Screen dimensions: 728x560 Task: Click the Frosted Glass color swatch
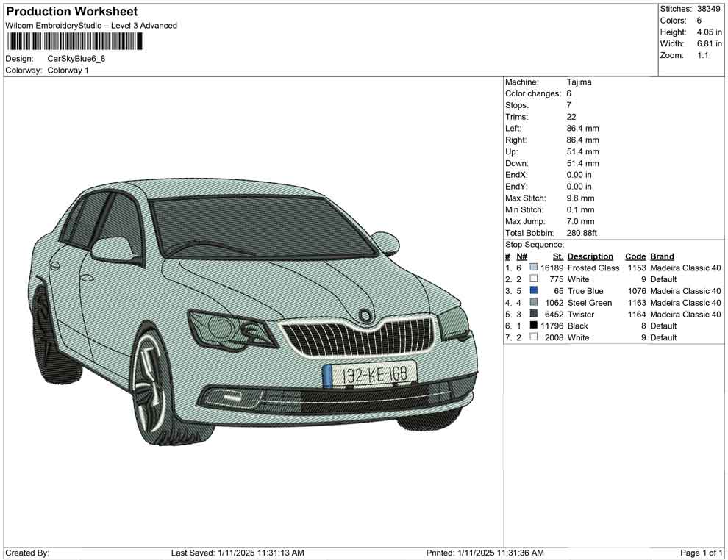click(534, 268)
